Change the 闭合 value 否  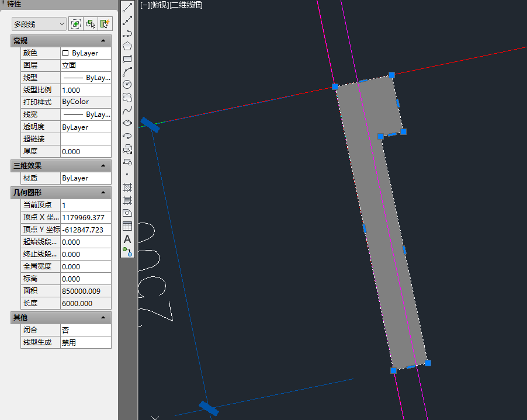(86, 330)
